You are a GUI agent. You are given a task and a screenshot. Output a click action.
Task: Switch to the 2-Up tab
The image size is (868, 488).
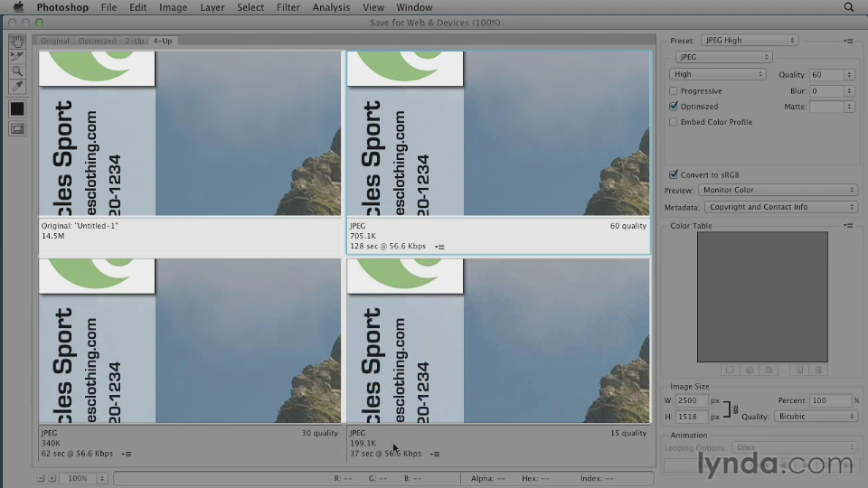pyautogui.click(x=134, y=41)
